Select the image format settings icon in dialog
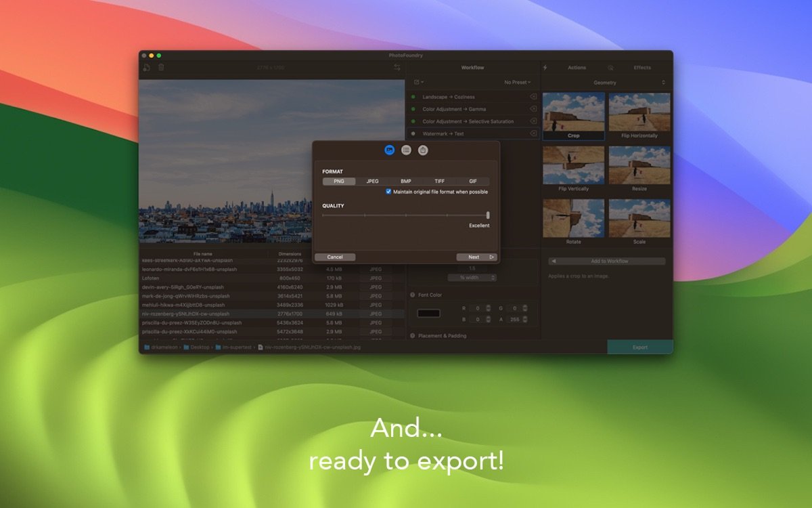 389,150
